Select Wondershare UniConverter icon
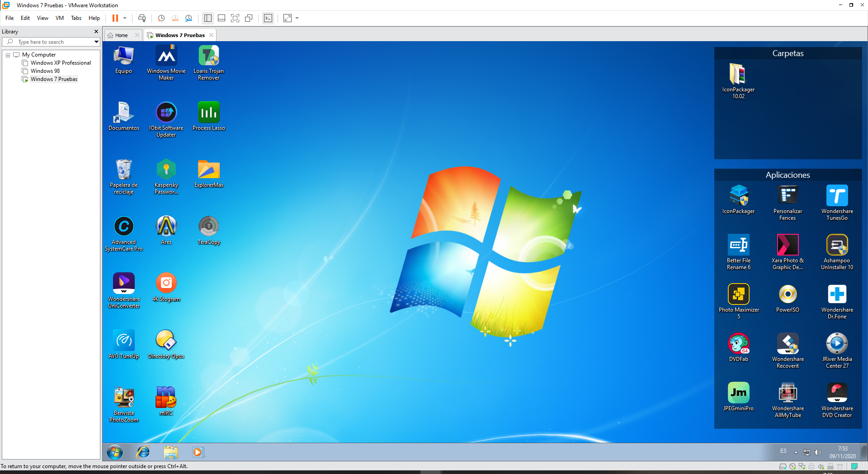 (123, 291)
